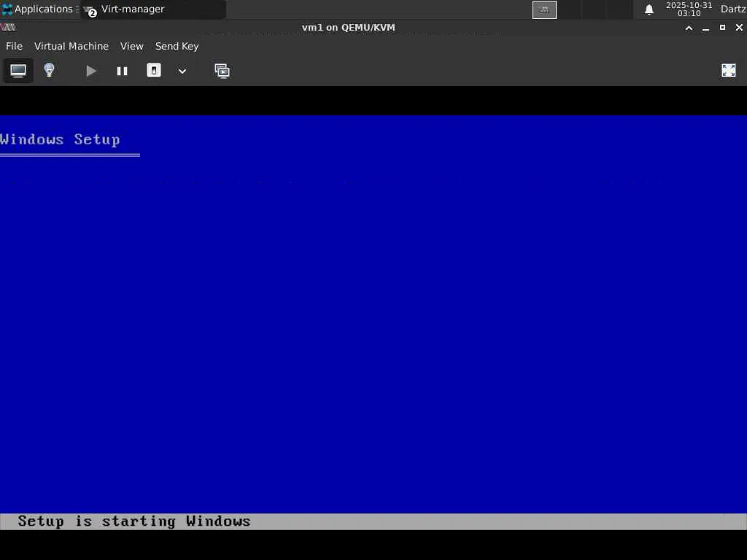Close the vm1 on QEMU/KVM window
The image size is (747, 560).
739,28
